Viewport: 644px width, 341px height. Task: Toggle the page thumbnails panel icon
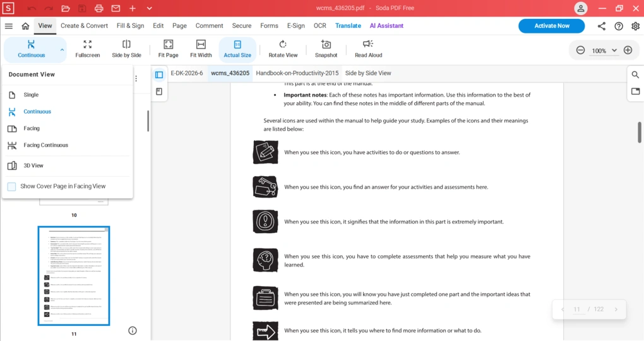[x=159, y=75]
